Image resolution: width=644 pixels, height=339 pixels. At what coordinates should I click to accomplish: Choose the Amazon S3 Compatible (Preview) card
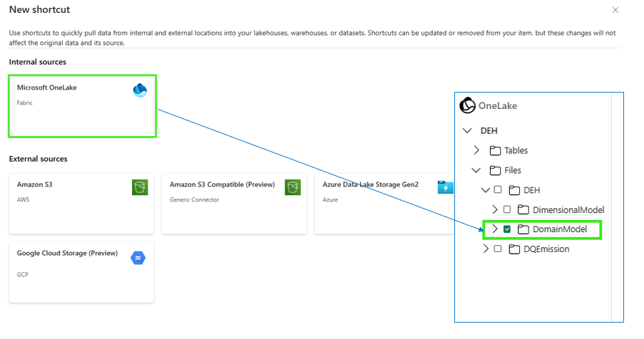point(235,204)
